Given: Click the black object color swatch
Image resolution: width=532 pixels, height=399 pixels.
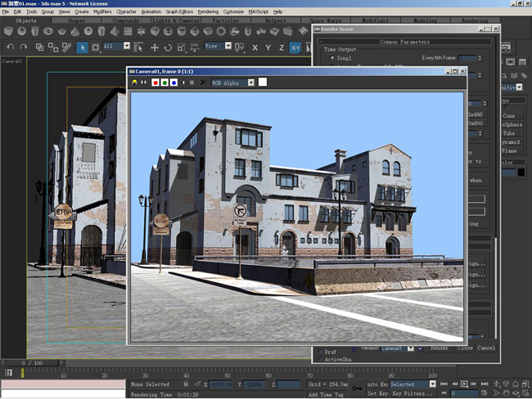Looking at the screenshot, I should (521, 173).
